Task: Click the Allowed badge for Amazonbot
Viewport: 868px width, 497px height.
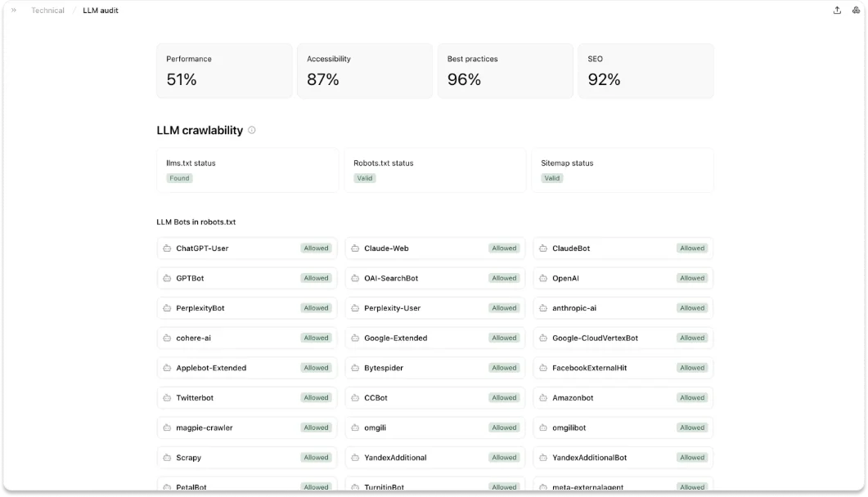Action: pyautogui.click(x=692, y=397)
